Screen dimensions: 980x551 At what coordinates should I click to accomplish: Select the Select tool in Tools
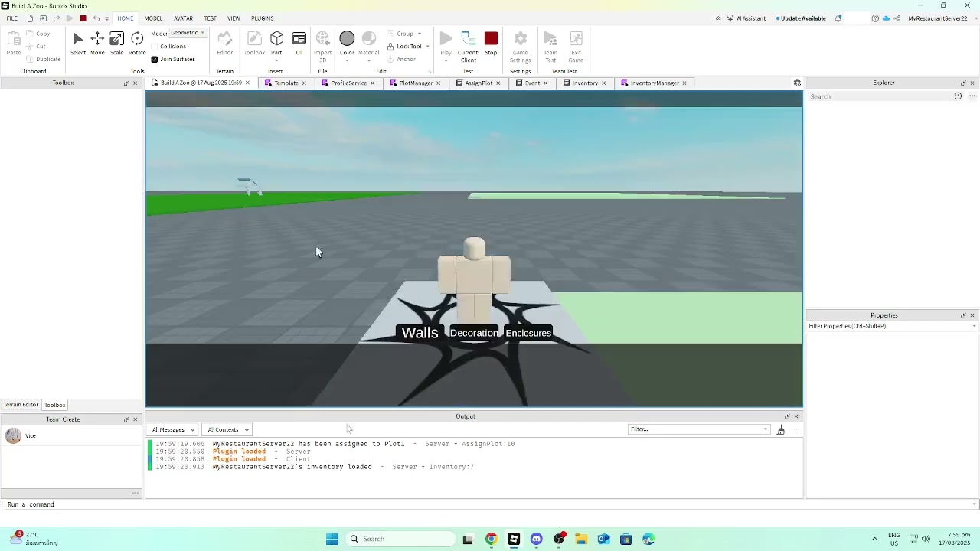coord(78,44)
